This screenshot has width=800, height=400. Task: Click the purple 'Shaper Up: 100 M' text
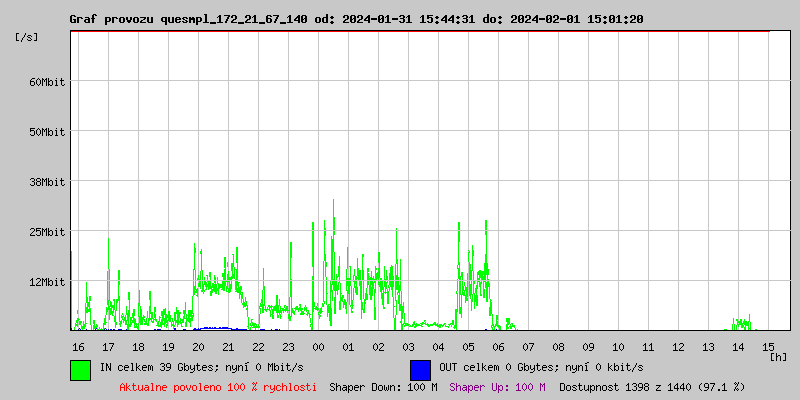click(x=497, y=387)
